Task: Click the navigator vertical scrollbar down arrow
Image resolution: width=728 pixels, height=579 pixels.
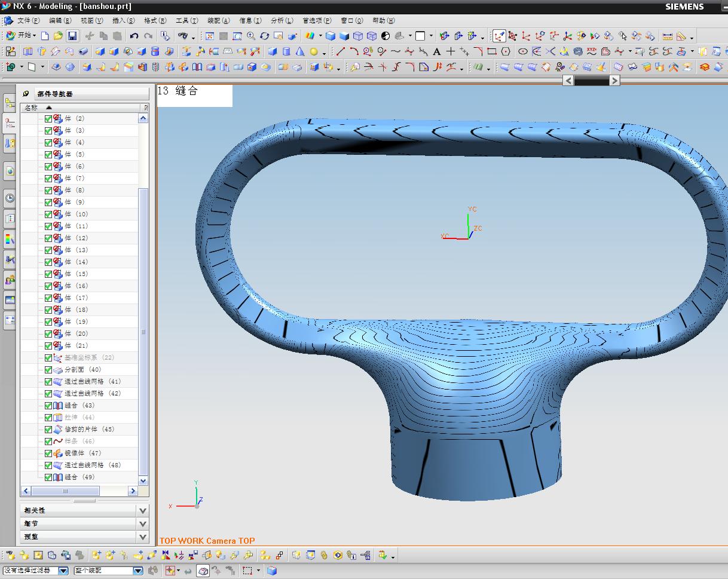Action: click(x=143, y=480)
